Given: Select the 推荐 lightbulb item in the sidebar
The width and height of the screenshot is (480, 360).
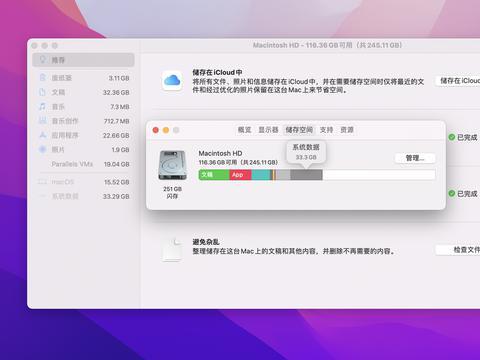Looking at the screenshot, I should (83, 60).
